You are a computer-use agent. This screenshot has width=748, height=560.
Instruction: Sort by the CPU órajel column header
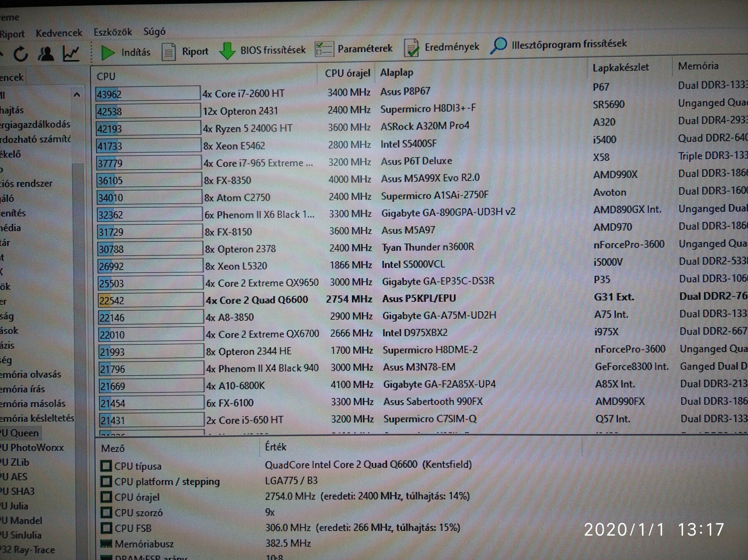pos(347,73)
